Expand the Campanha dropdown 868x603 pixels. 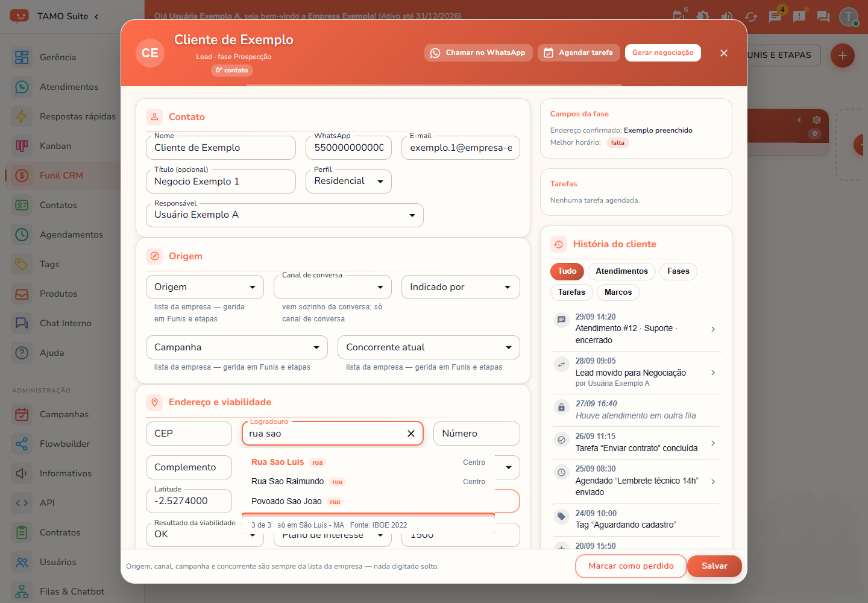pyautogui.click(x=237, y=347)
